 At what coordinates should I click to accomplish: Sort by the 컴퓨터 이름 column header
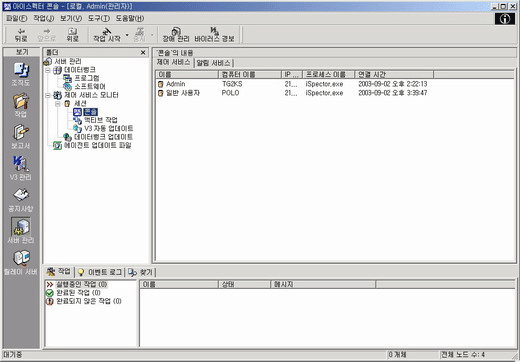pos(250,74)
